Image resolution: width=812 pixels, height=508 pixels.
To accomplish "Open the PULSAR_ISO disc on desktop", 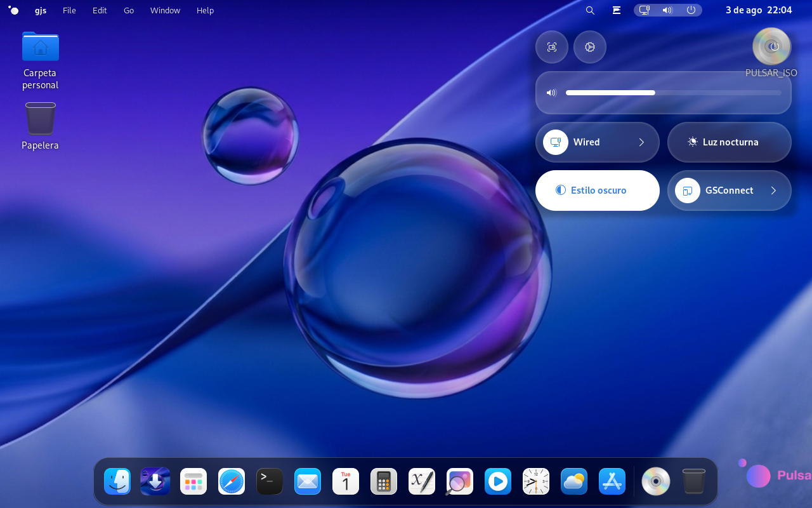I will coord(771,53).
